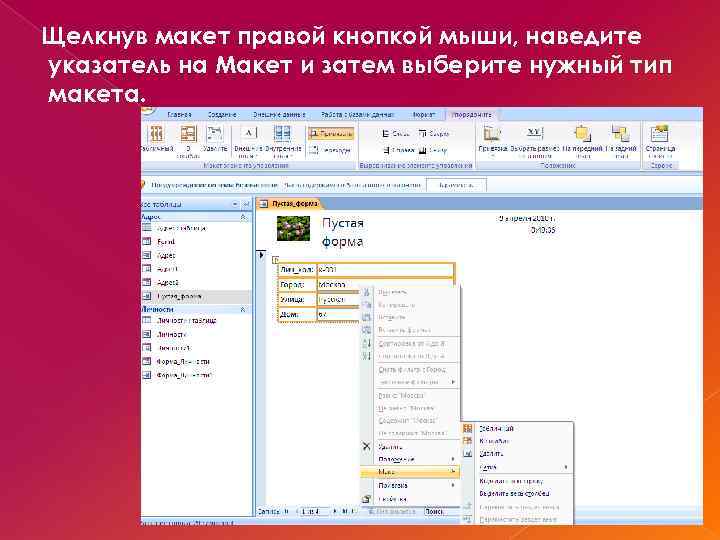Image resolution: width=720 pixels, height=540 pixels.
Task: Click the current record number box
Action: click(x=314, y=511)
